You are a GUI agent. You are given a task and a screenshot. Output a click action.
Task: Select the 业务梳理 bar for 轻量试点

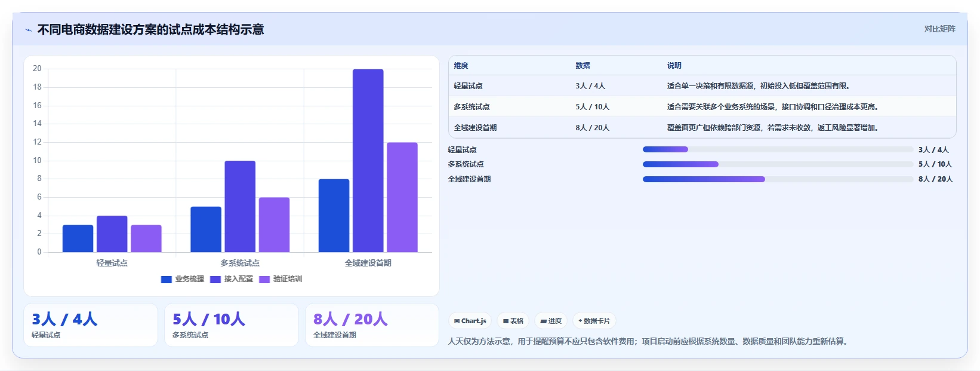(x=78, y=238)
